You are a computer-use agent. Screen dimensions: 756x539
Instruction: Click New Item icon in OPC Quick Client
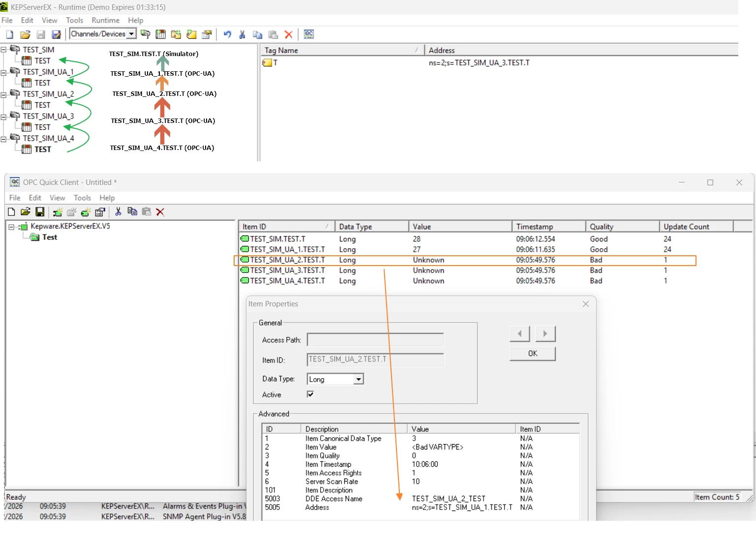(x=86, y=212)
